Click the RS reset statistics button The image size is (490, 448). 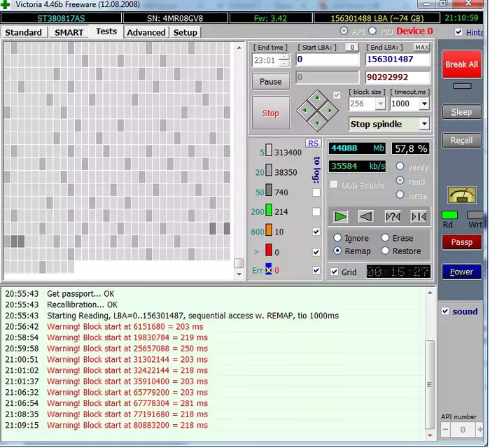pyautogui.click(x=313, y=143)
